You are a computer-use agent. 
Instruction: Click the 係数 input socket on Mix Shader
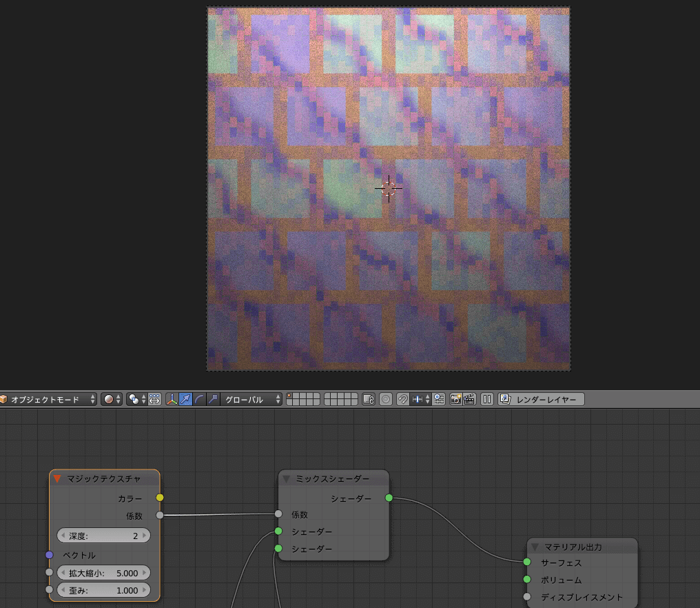coord(278,514)
